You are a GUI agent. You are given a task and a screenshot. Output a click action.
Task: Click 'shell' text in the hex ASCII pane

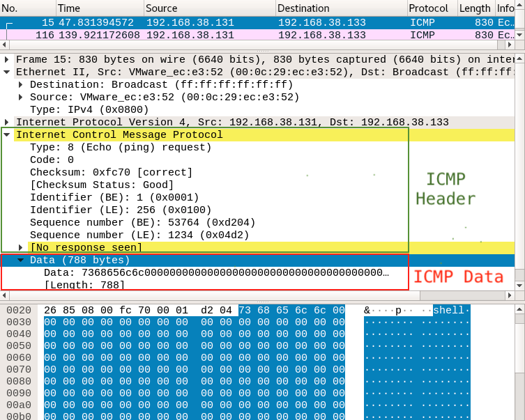click(448, 310)
